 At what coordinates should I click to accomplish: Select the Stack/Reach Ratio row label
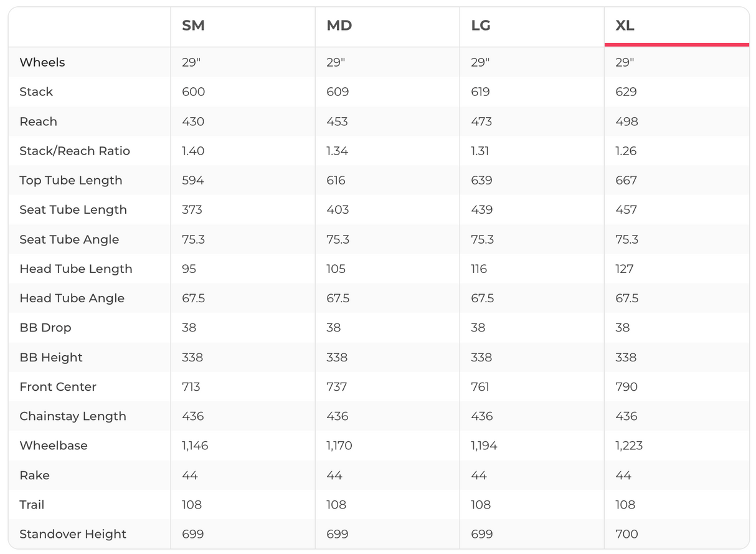click(x=75, y=151)
